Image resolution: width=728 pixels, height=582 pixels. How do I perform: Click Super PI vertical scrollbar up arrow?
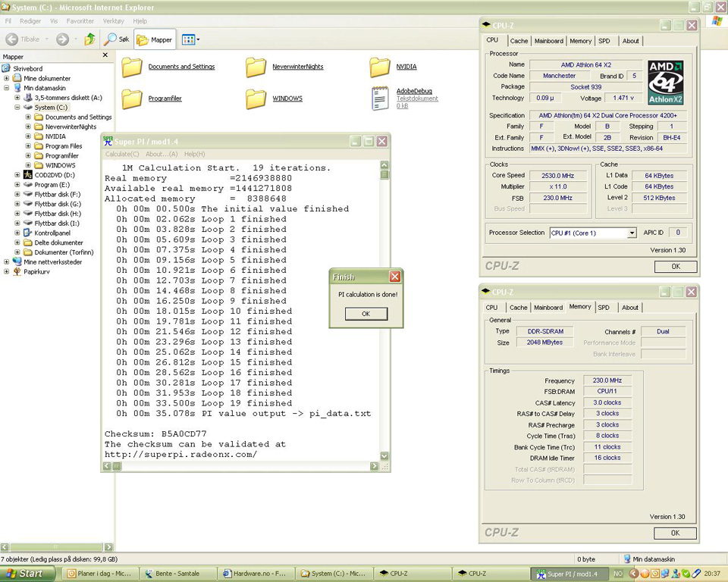pos(384,164)
